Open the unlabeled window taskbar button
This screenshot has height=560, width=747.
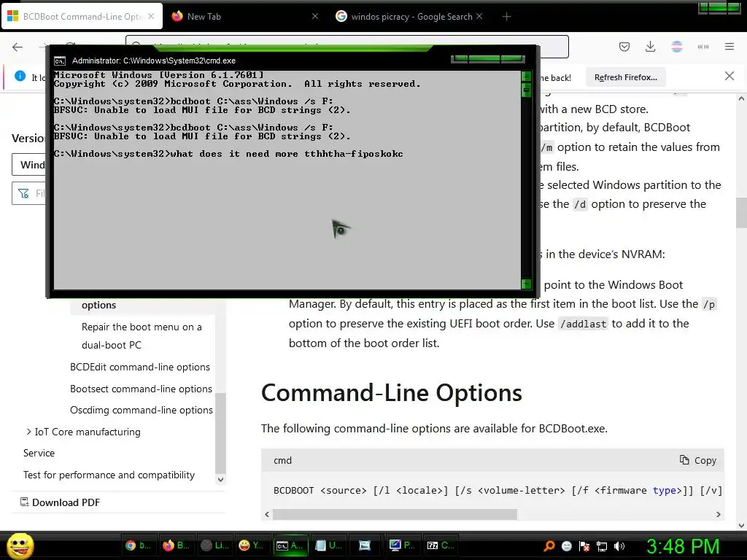pyautogui.click(x=365, y=545)
